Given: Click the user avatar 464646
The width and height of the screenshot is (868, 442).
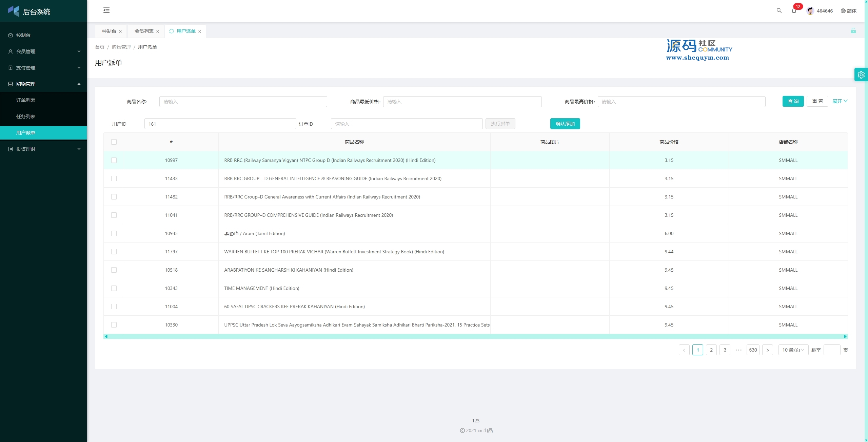Looking at the screenshot, I should coord(810,11).
